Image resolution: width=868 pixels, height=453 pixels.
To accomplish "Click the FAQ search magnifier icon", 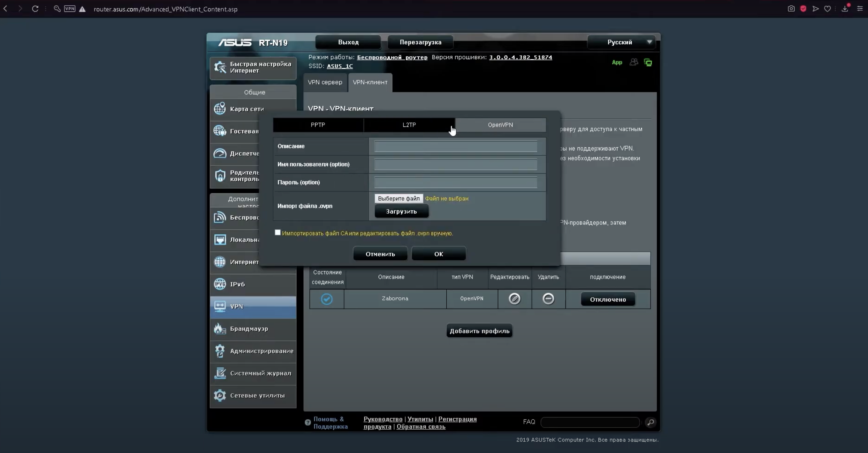I will point(651,422).
